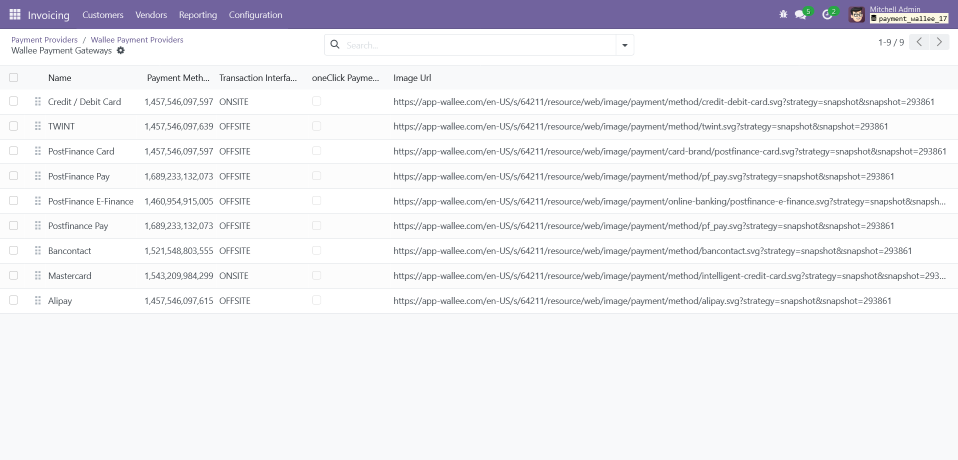This screenshot has width=958, height=460.
Task: Go to previous page with left chevron
Action: coord(920,43)
